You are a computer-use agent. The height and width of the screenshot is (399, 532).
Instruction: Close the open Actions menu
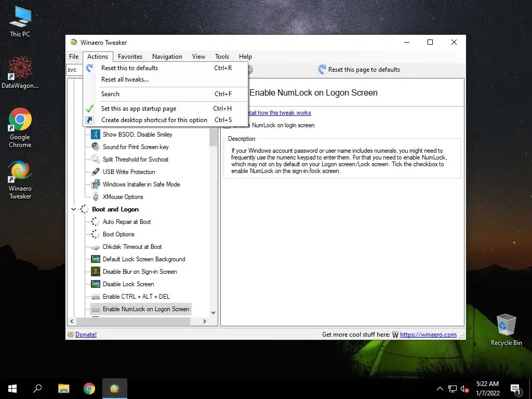(97, 57)
